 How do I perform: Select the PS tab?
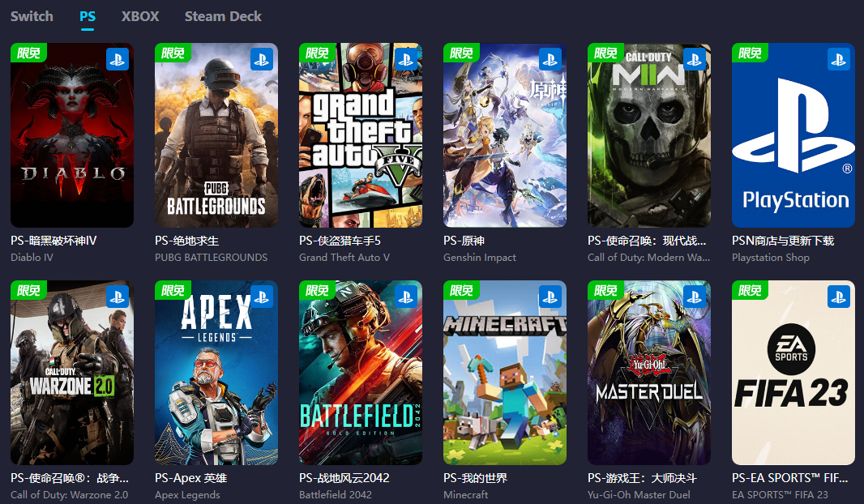[x=88, y=16]
